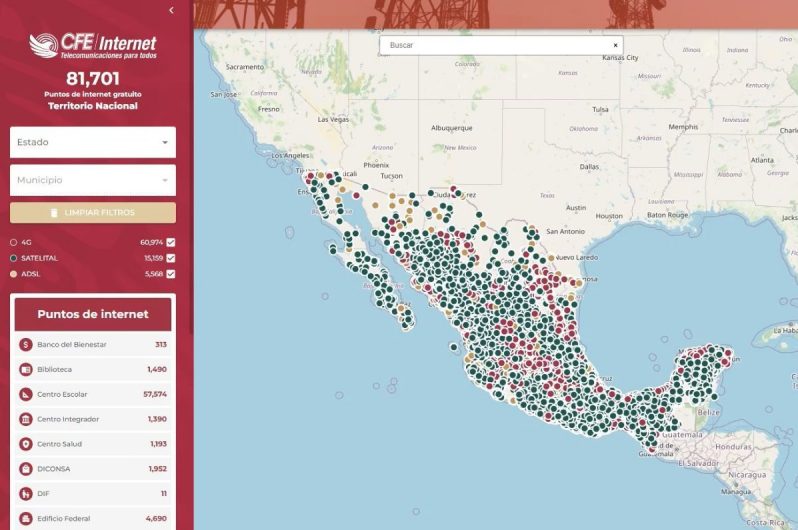
Task: Click the LIMPIAR FILTROS button
Action: (93, 213)
